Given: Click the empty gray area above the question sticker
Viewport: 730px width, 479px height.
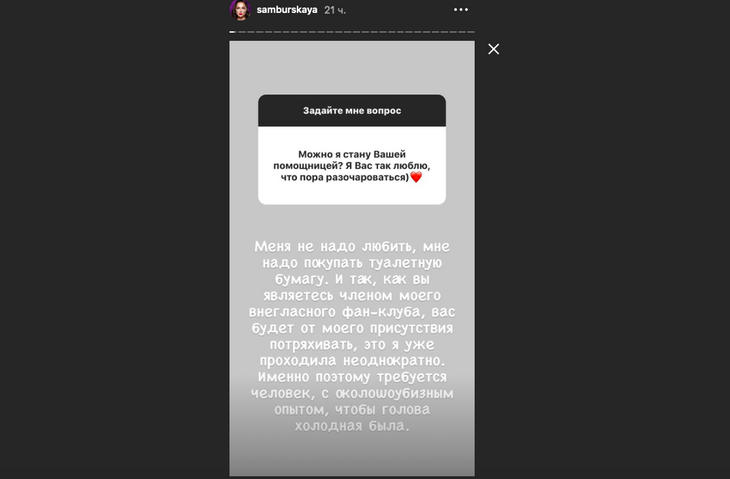Looking at the screenshot, I should [352, 67].
